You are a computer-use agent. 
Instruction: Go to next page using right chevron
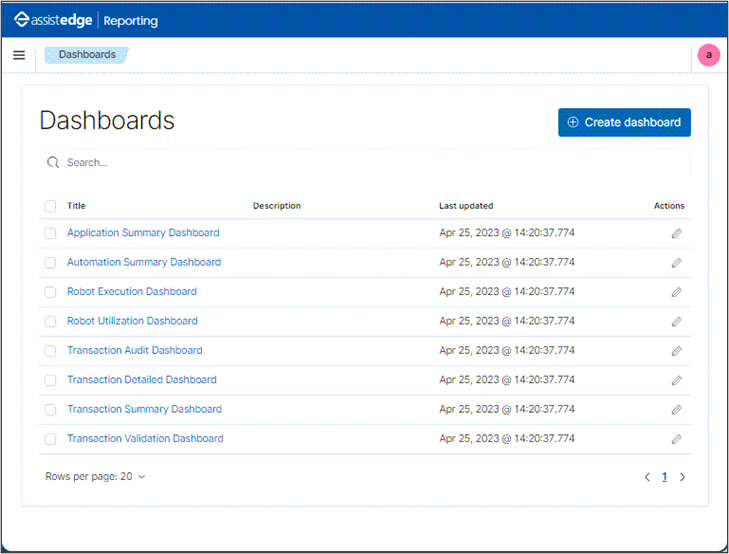click(683, 477)
